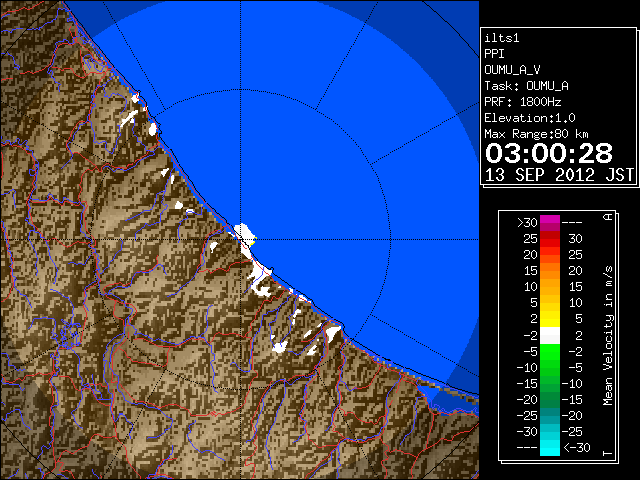Click the 03:00:28 timestamp
Screen dimensions: 640x480
tap(549, 153)
